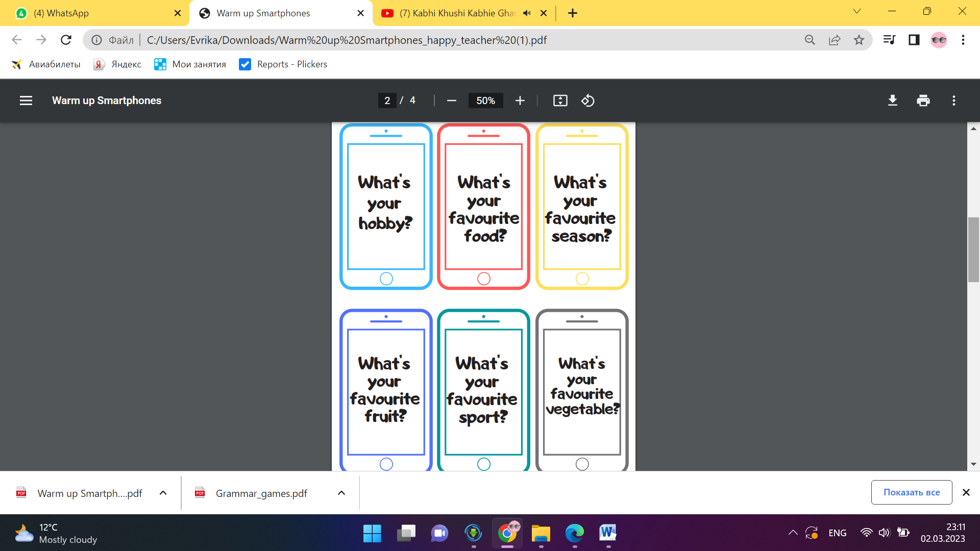Download the PDF file
This screenshot has height=551, width=980.
[892, 101]
